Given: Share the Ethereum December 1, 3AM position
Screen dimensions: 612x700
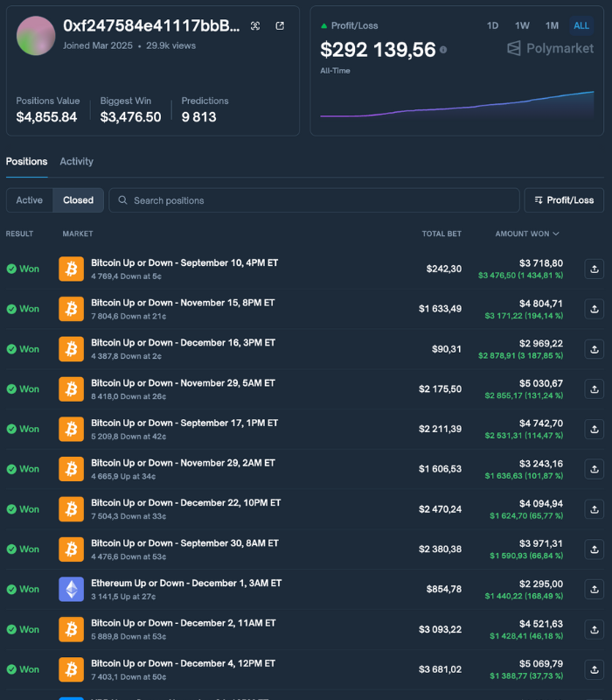Looking at the screenshot, I should click(595, 589).
